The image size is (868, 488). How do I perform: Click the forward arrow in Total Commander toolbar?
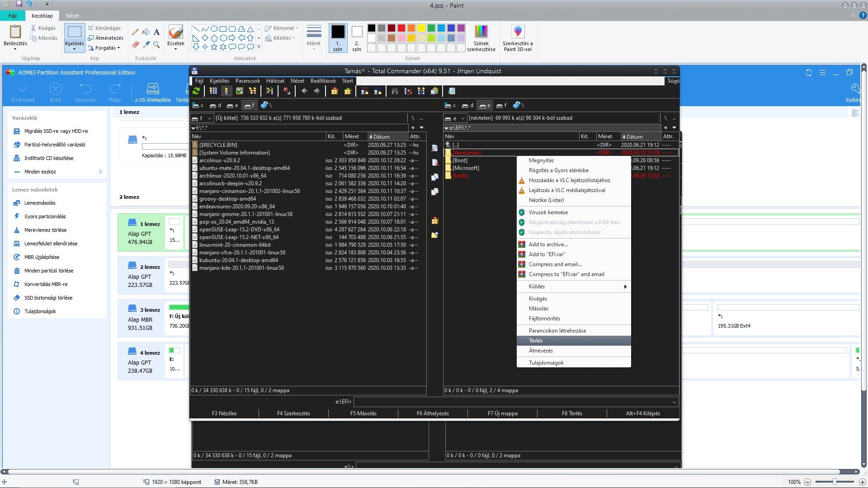click(x=317, y=91)
